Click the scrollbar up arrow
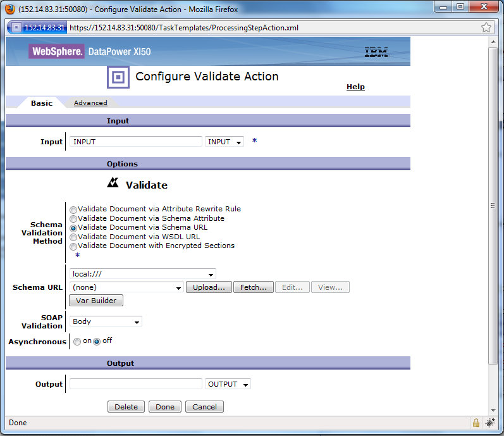Image resolution: width=504 pixels, height=436 pixels. (x=493, y=42)
